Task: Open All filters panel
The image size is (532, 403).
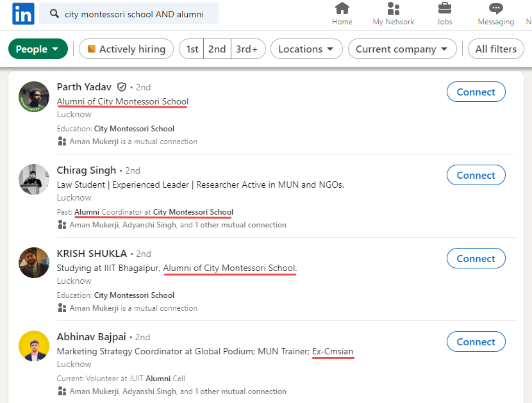Action: (495, 49)
